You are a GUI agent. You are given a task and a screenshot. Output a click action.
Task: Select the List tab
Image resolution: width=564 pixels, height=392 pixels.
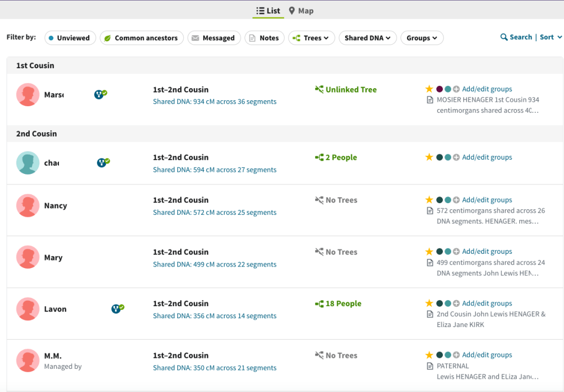[x=268, y=11]
